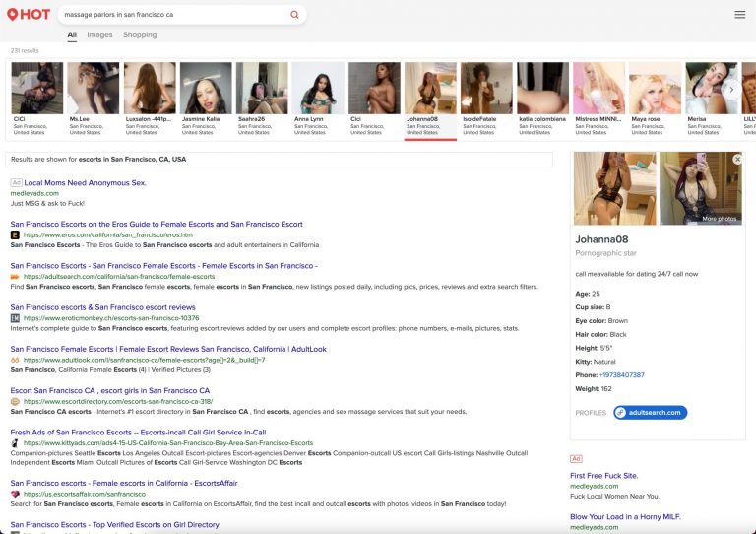This screenshot has width=756, height=534.
Task: Click the phone number +19738407387
Action: 621,374
